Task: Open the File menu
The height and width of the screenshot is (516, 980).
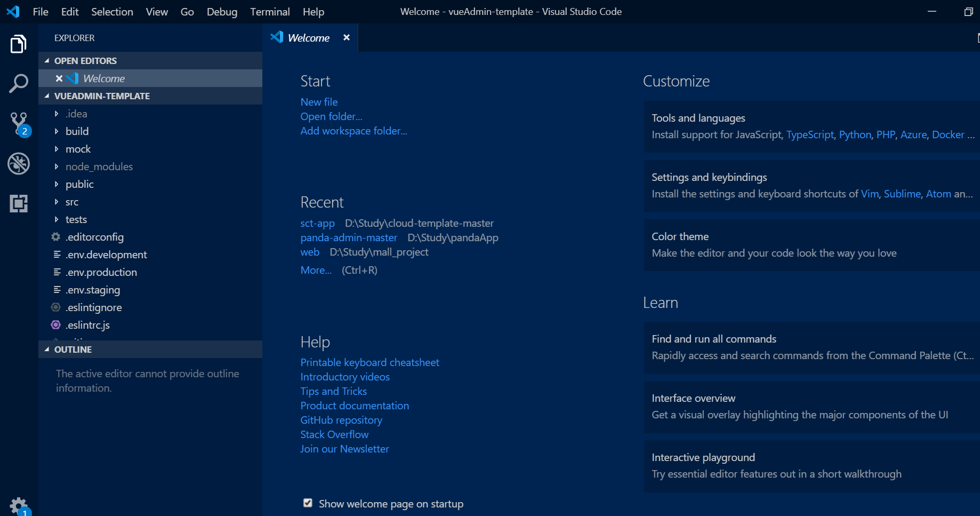Action: pyautogui.click(x=41, y=12)
